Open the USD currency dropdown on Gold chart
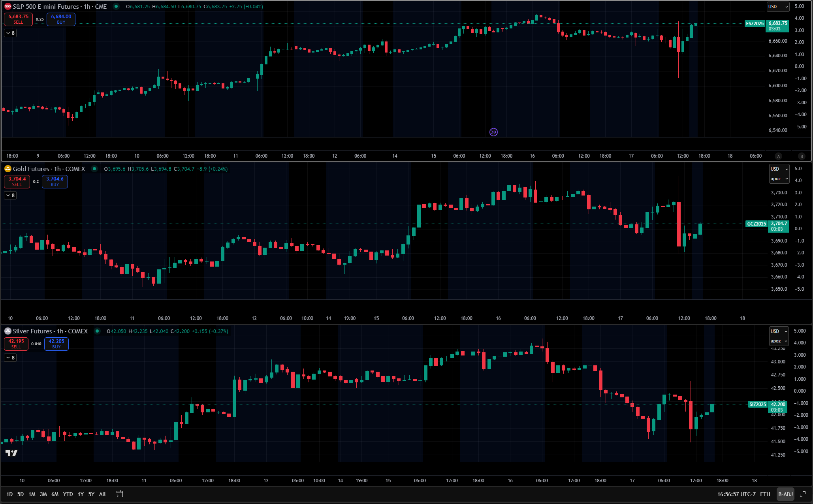813x504 pixels. click(779, 169)
